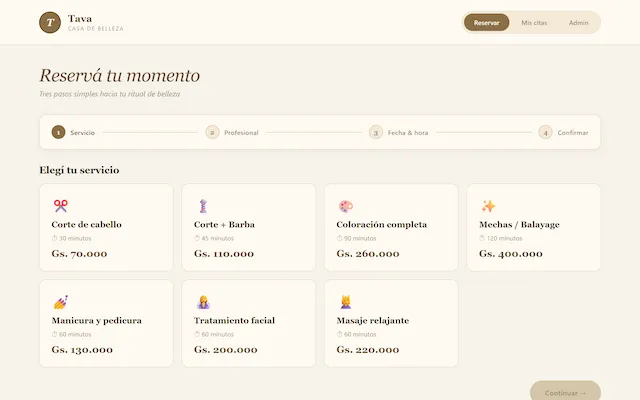Click the '90 minutos' duration text
The width and height of the screenshot is (640, 400).
click(360, 238)
